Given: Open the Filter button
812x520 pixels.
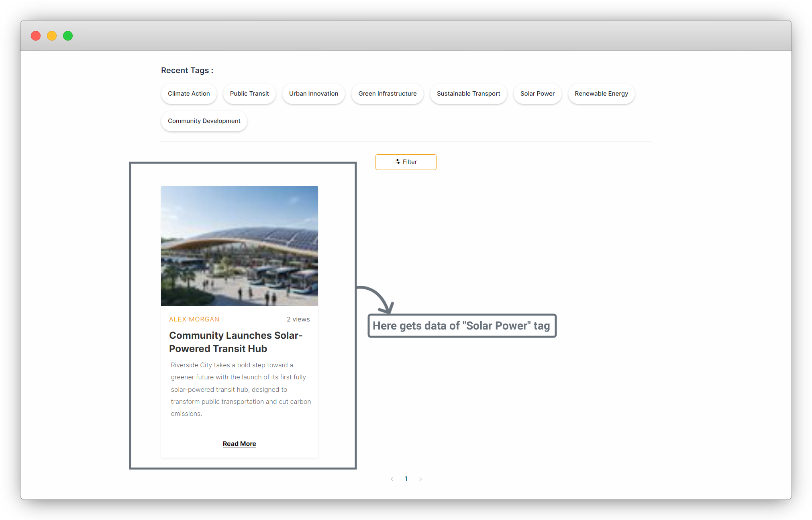Looking at the screenshot, I should pos(406,162).
